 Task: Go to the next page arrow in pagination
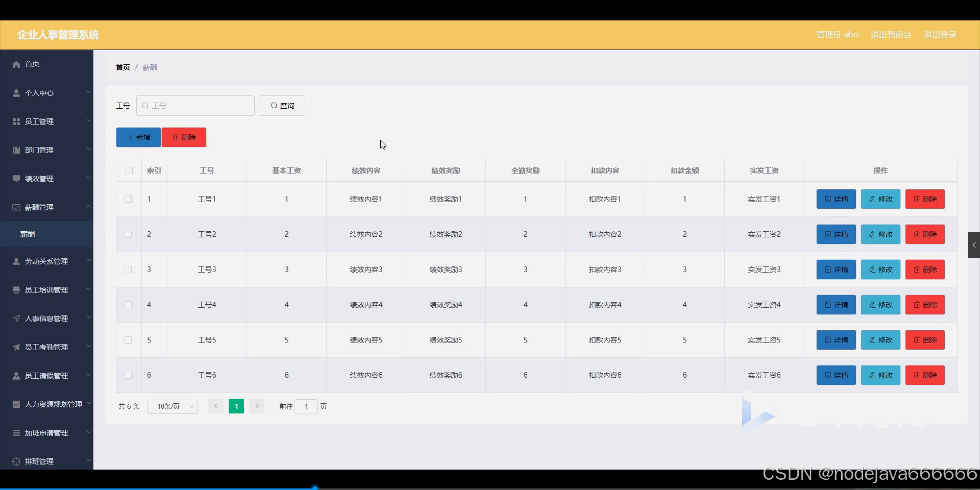coord(257,406)
